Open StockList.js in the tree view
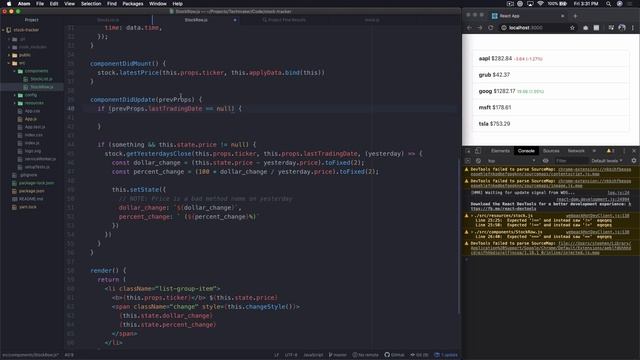 tap(39, 79)
